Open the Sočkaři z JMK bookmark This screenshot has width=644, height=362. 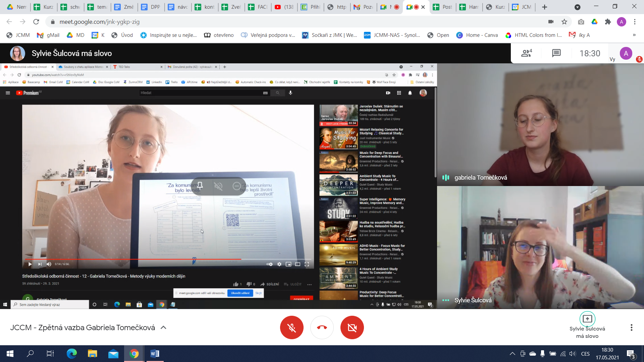click(x=330, y=35)
